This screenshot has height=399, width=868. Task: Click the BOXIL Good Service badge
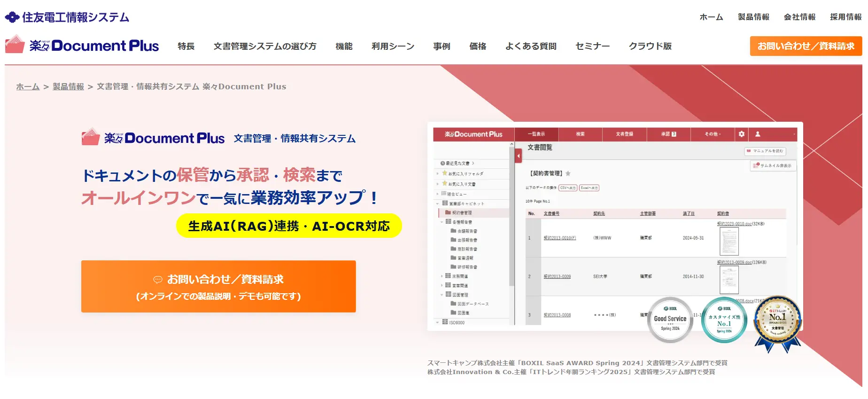tap(670, 320)
